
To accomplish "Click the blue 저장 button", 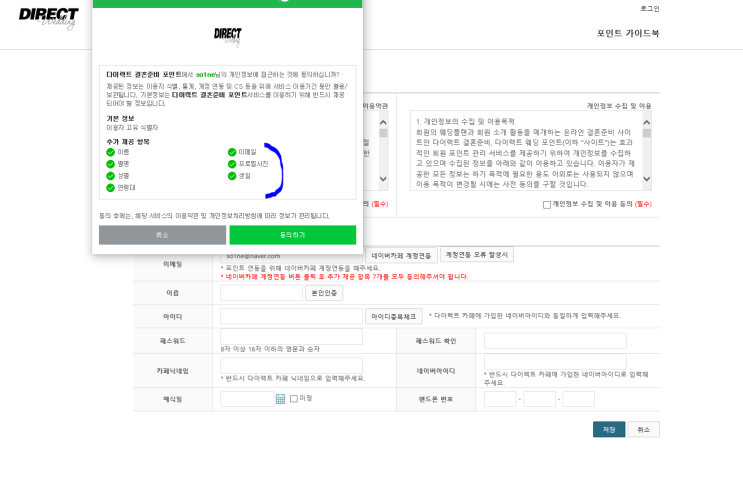I will point(609,429).
